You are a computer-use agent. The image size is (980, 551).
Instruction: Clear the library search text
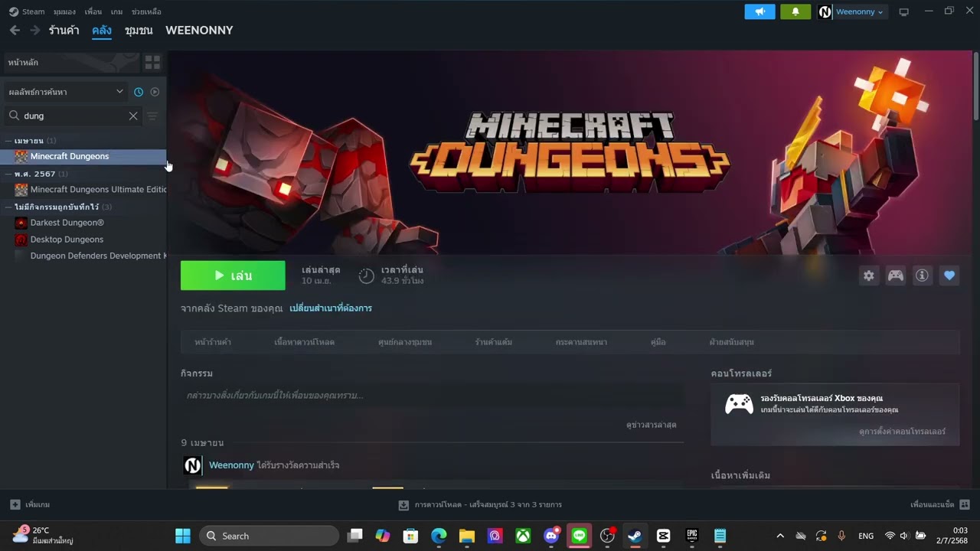coord(133,116)
